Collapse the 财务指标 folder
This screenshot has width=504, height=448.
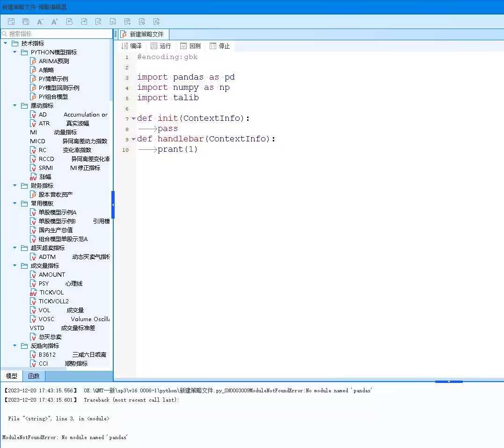pyautogui.click(x=15, y=185)
